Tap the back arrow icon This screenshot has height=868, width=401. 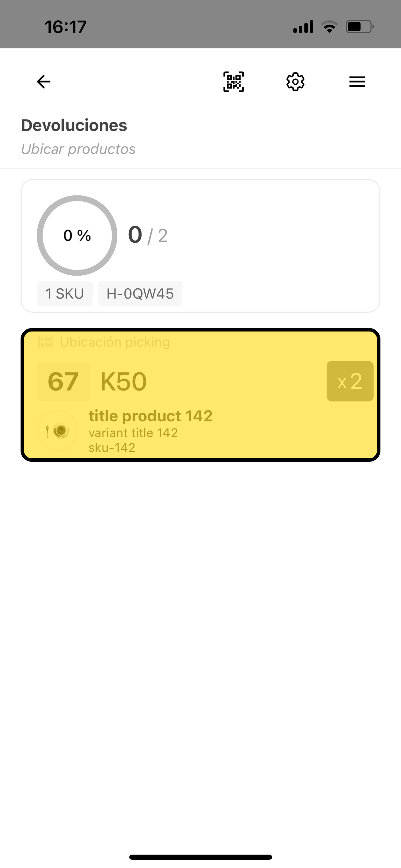(44, 82)
